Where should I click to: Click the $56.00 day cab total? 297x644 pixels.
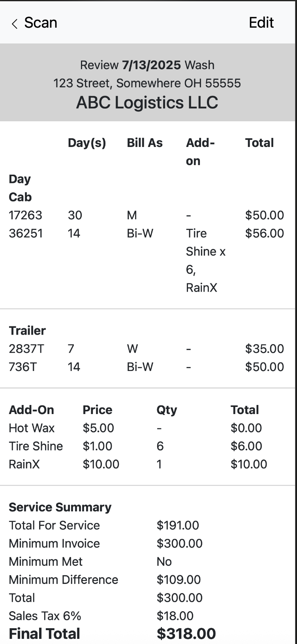pos(264,233)
